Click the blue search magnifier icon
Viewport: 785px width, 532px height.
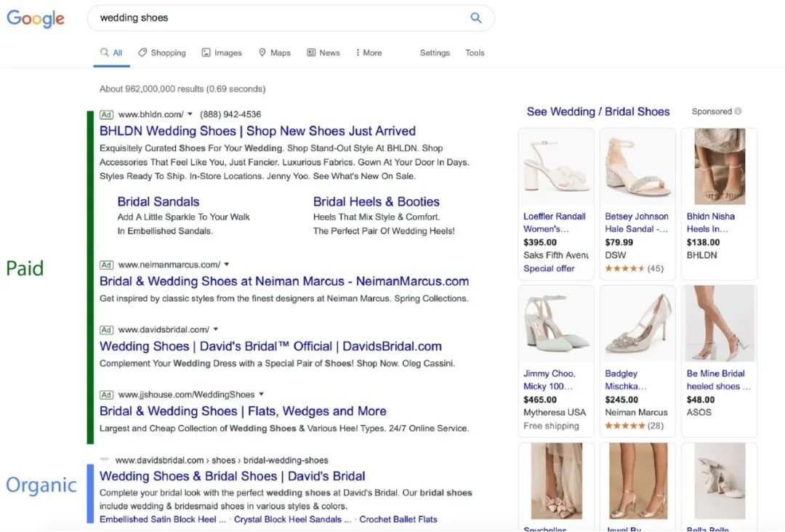(x=475, y=18)
